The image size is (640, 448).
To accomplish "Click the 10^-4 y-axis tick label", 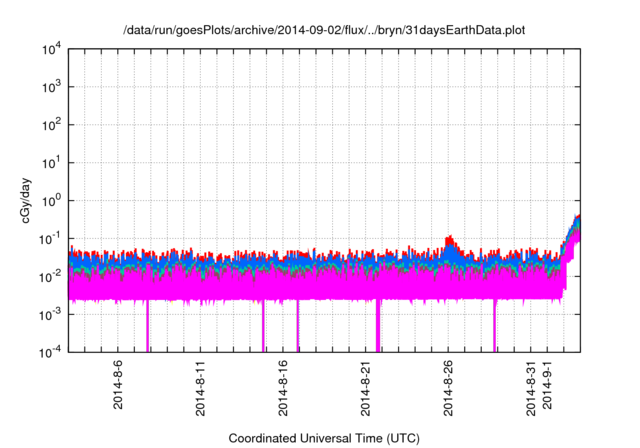I will click(51, 352).
